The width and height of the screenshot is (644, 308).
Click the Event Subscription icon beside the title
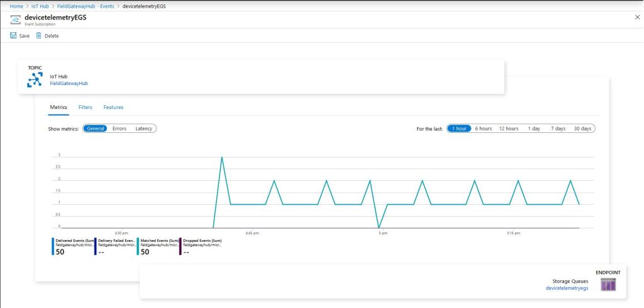(x=15, y=20)
